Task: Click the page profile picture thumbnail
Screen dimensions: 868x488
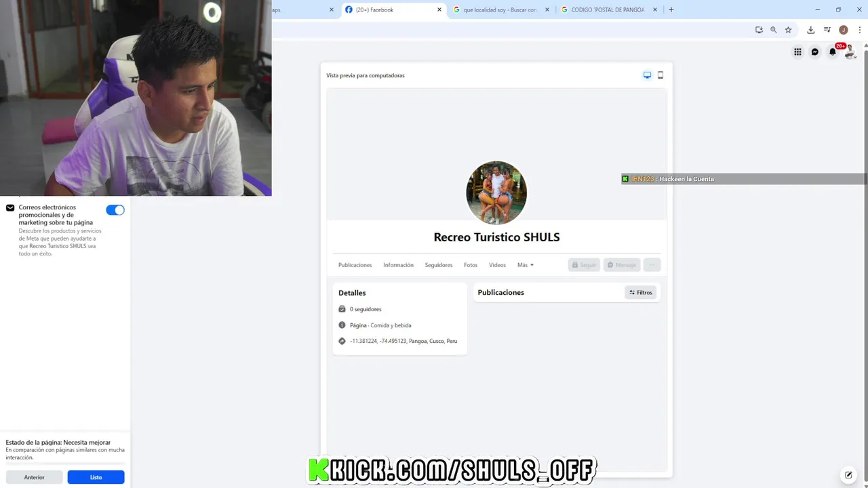Action: click(496, 193)
